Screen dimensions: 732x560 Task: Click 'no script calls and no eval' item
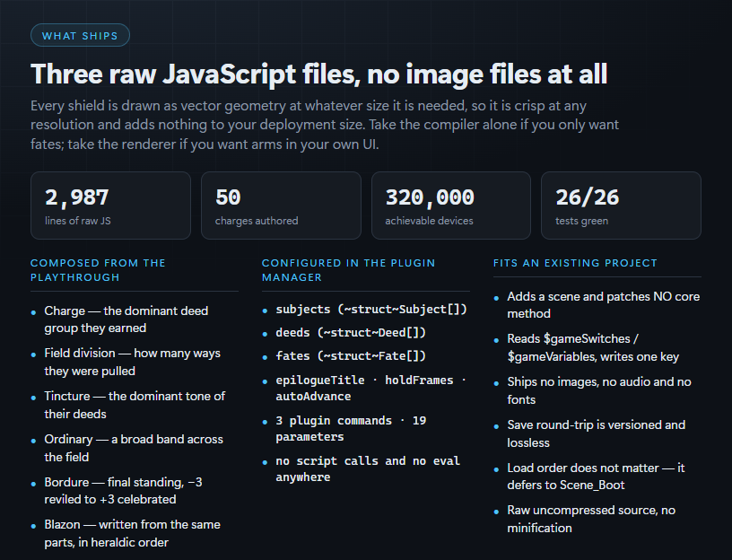(x=368, y=469)
